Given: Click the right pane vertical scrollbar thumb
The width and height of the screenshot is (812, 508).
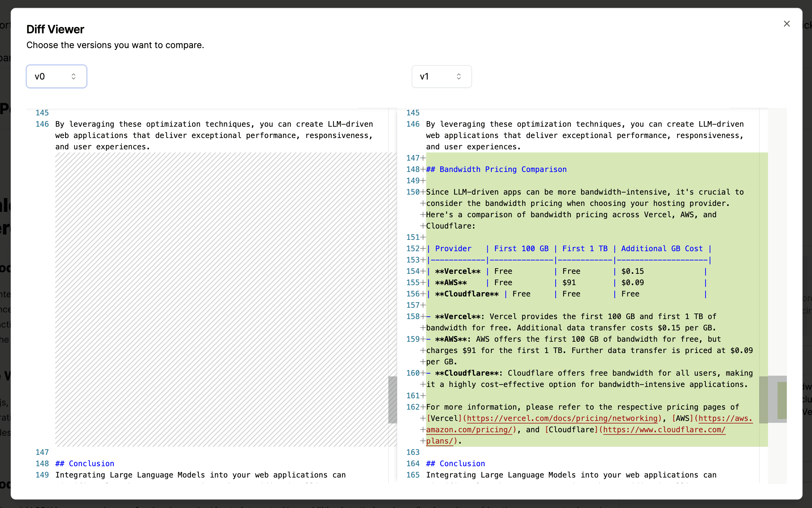Looking at the screenshot, I should coord(763,400).
